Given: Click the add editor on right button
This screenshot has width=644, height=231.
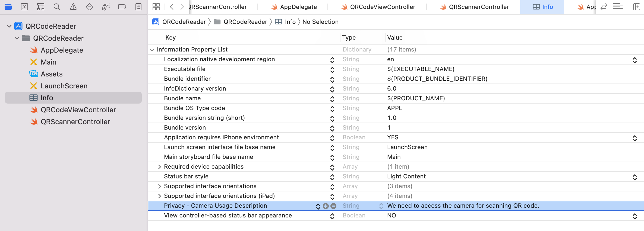Looking at the screenshot, I should 636,7.
